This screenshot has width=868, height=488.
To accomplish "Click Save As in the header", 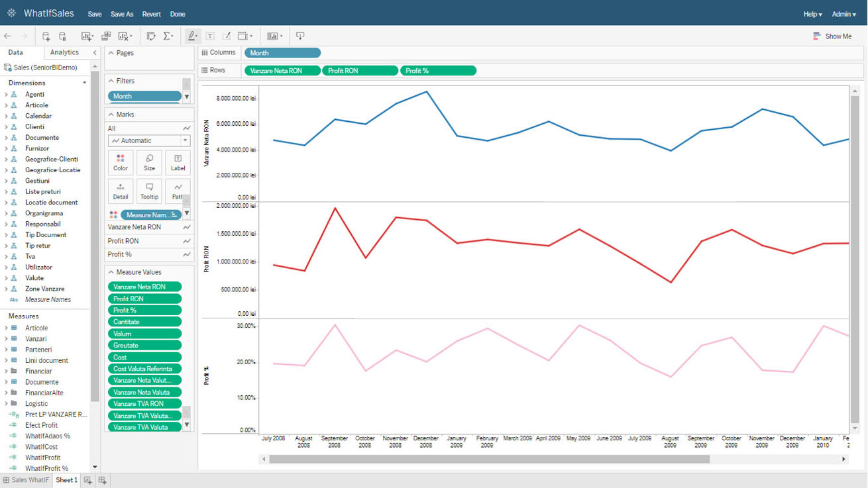I will click(x=122, y=14).
